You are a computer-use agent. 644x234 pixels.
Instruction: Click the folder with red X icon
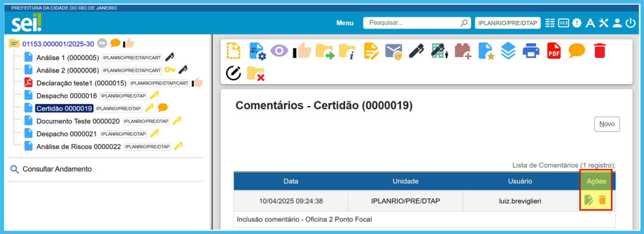point(256,73)
